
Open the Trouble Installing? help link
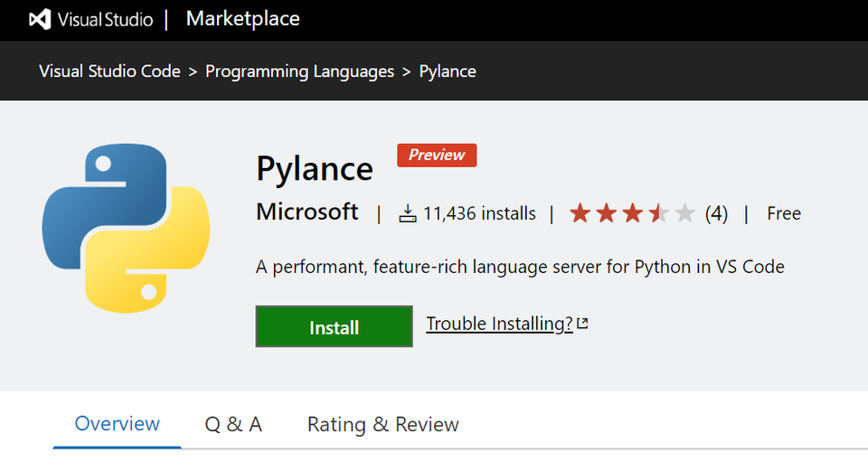[x=499, y=324]
